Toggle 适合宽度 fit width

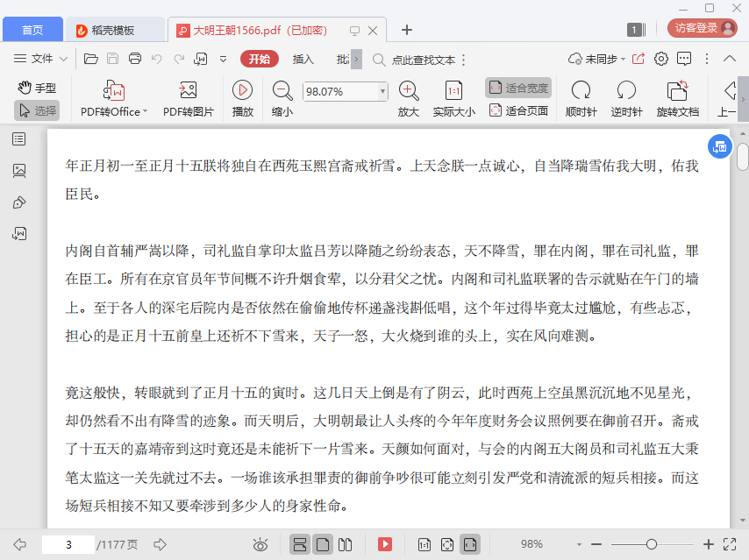click(x=518, y=88)
